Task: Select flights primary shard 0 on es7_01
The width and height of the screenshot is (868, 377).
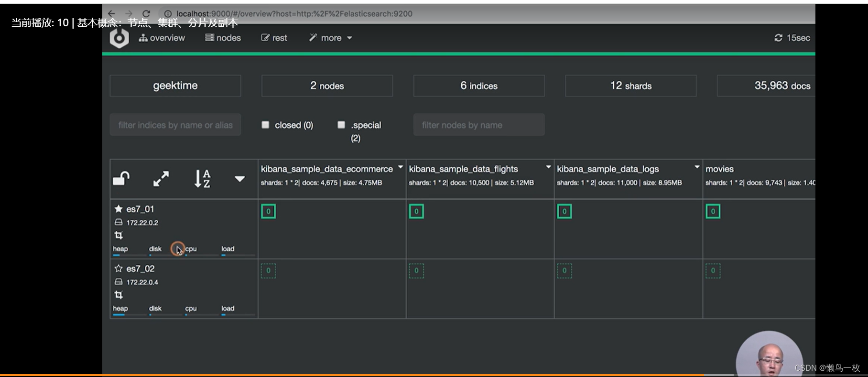Action: point(416,211)
